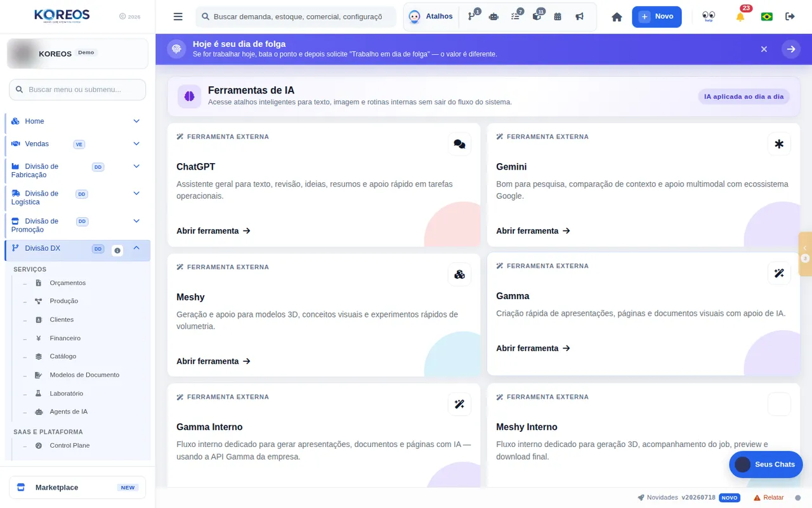Open the Seus Chats button
The image size is (812, 508).
(x=766, y=464)
